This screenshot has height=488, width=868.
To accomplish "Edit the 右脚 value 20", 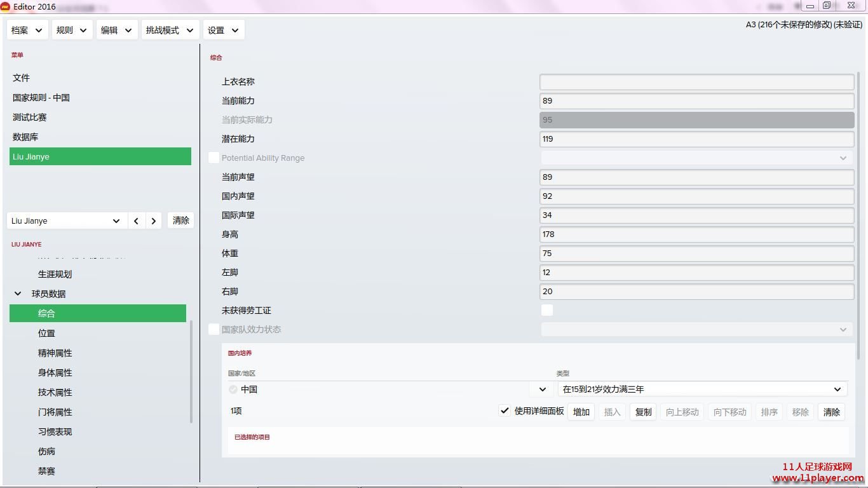I will pyautogui.click(x=696, y=291).
